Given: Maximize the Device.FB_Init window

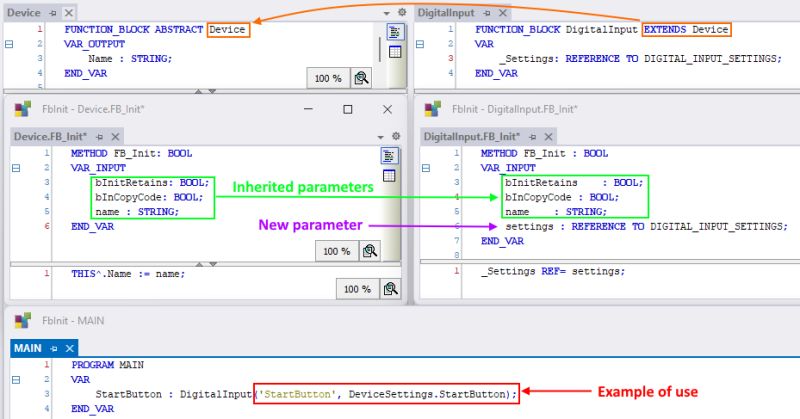Looking at the screenshot, I should 347,109.
